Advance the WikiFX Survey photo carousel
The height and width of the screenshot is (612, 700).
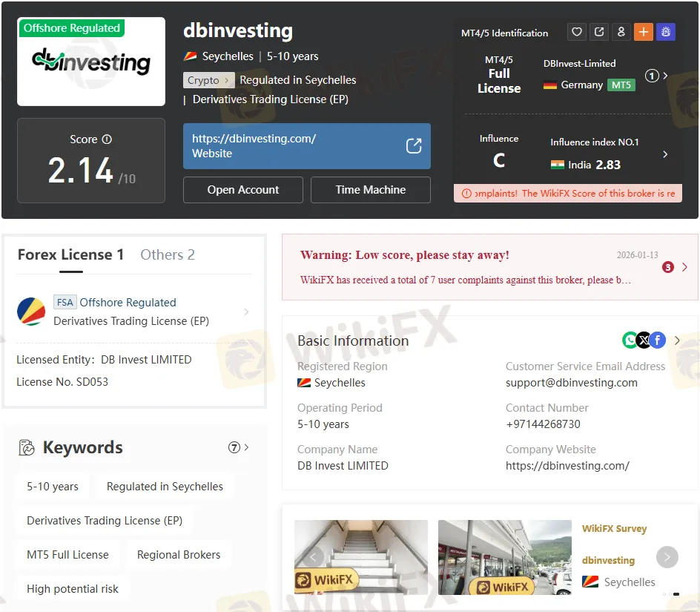click(x=667, y=557)
